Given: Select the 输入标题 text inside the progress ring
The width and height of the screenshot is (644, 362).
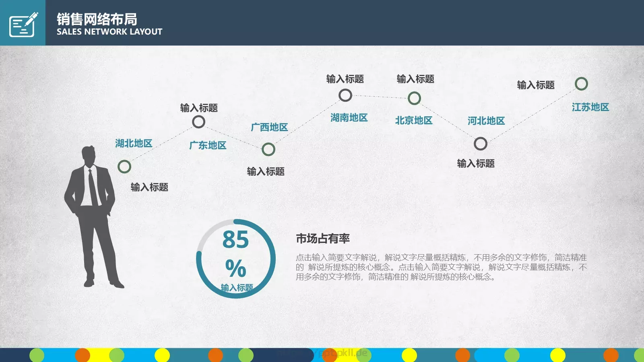Looking at the screenshot, I should pyautogui.click(x=237, y=288).
